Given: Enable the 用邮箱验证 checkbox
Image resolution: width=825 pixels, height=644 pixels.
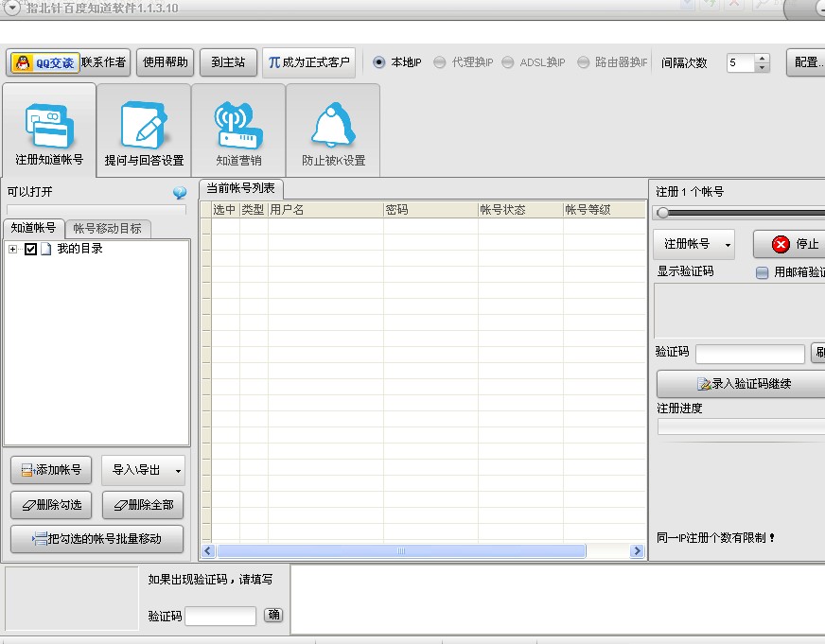Looking at the screenshot, I should point(762,272).
